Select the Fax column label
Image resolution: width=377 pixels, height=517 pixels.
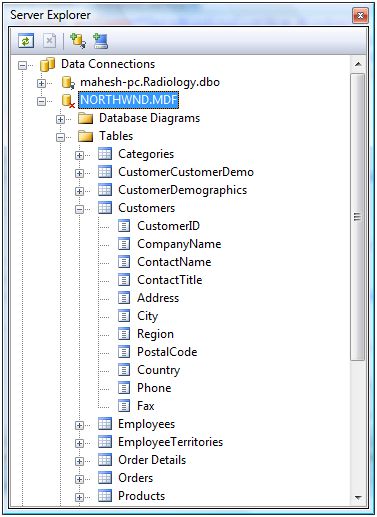point(146,406)
